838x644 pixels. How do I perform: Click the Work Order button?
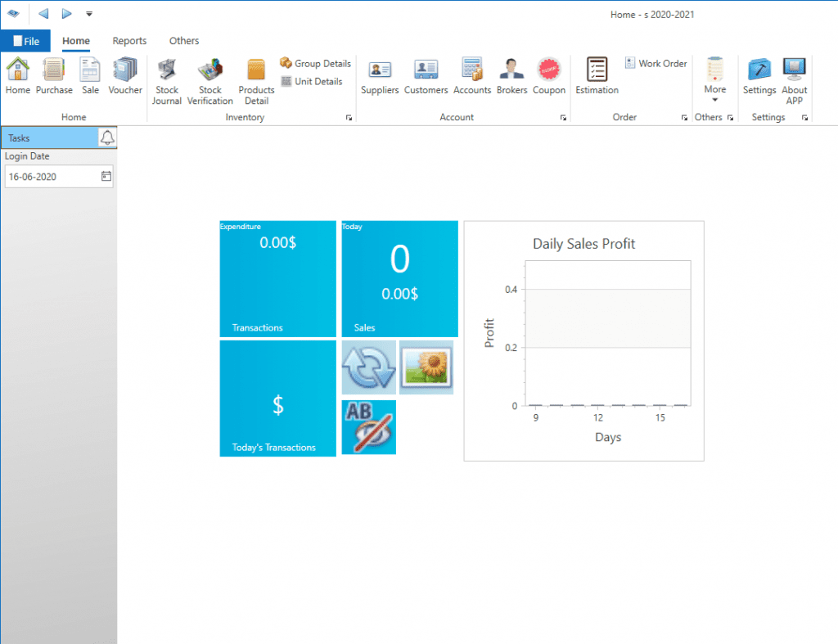[x=656, y=63]
